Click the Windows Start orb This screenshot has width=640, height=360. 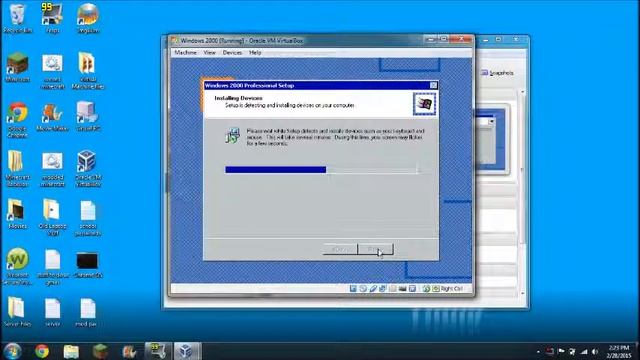[12, 351]
